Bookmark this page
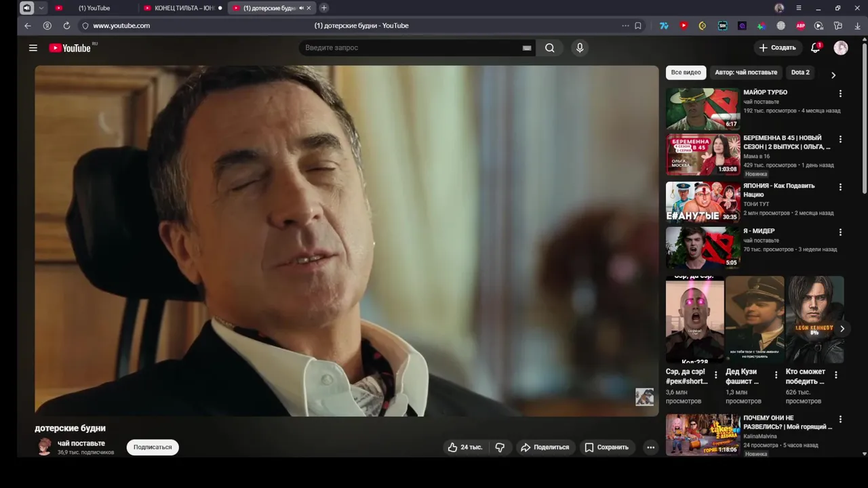Image resolution: width=868 pixels, height=488 pixels. [638, 26]
